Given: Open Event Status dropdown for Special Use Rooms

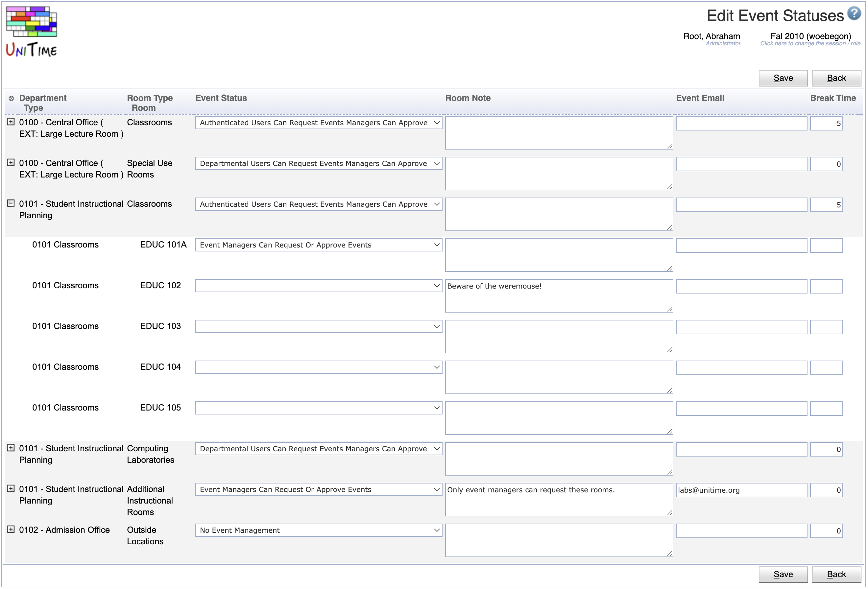Looking at the screenshot, I should (319, 163).
